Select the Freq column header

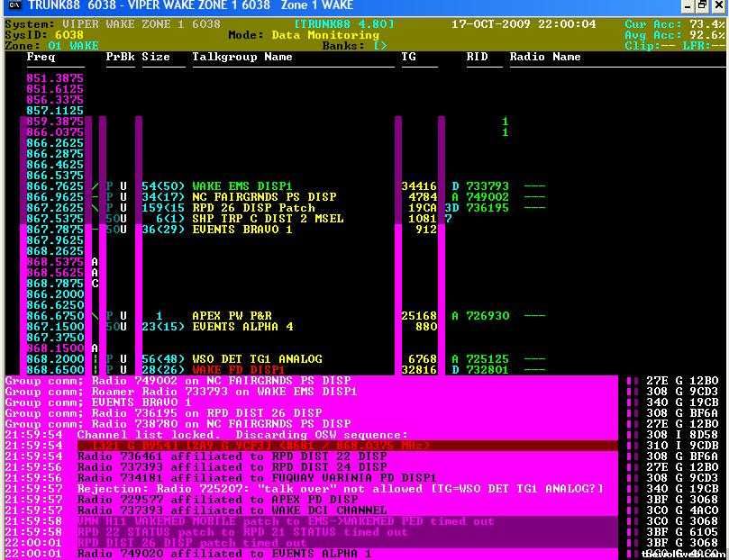coord(41,57)
